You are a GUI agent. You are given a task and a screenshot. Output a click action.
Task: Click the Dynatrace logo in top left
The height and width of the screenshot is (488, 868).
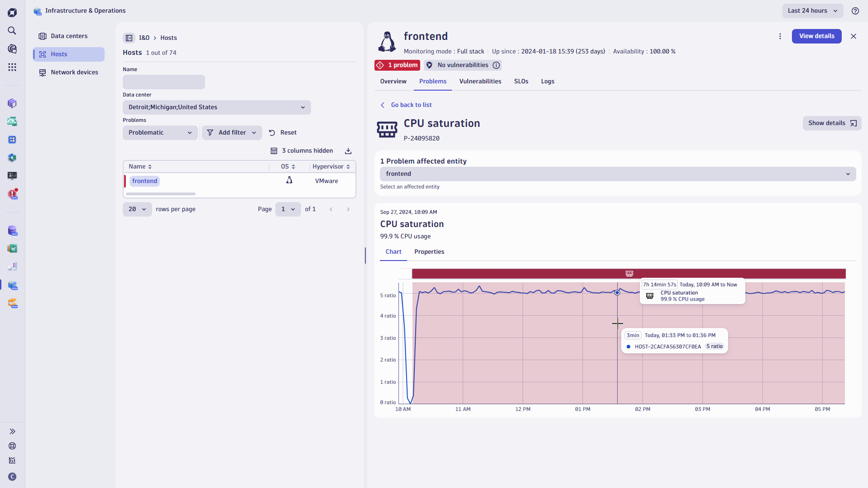coord(12,12)
